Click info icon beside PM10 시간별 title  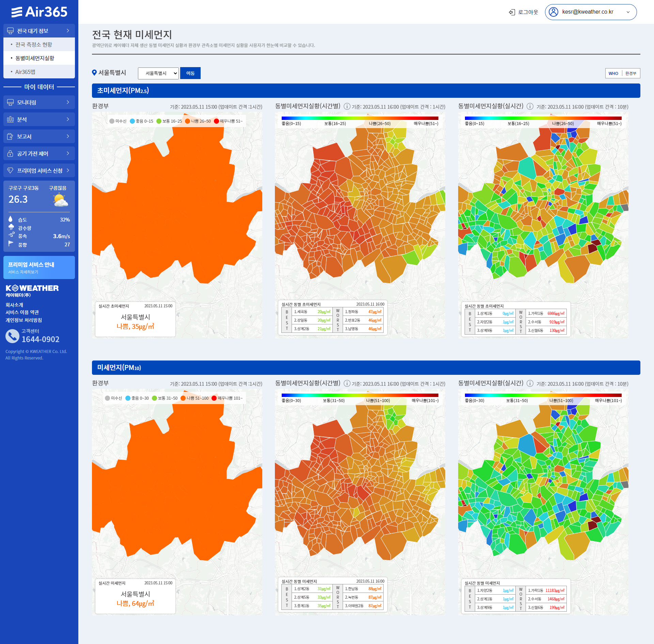point(347,383)
